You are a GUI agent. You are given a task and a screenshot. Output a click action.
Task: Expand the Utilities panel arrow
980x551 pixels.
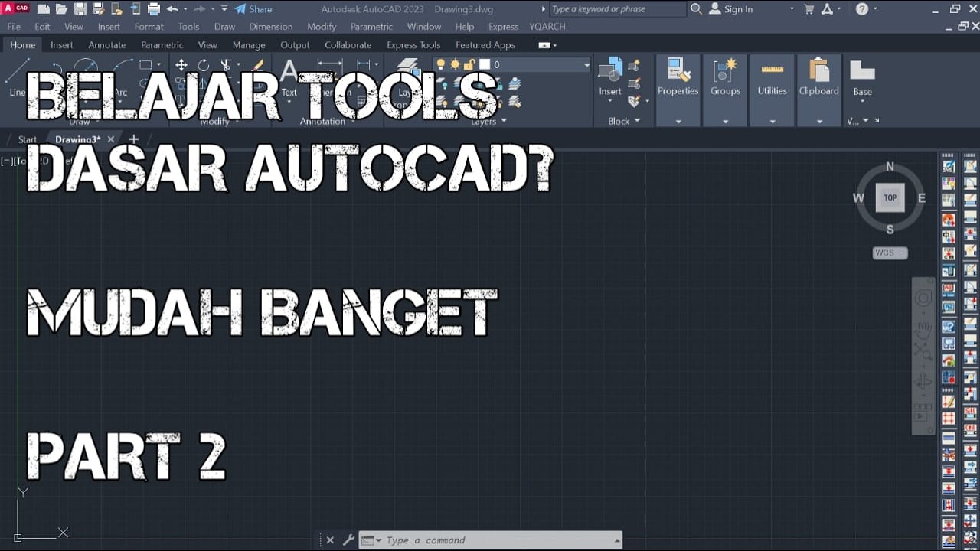pos(773,122)
